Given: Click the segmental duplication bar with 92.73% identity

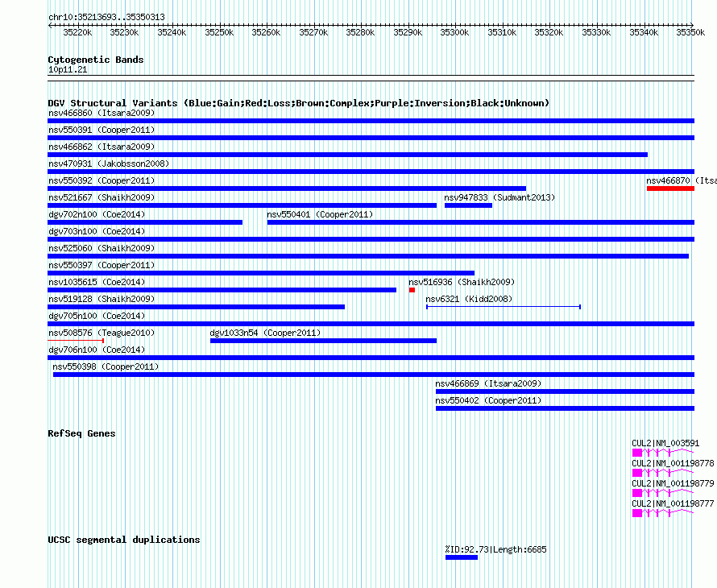Looking at the screenshot, I should (462, 557).
